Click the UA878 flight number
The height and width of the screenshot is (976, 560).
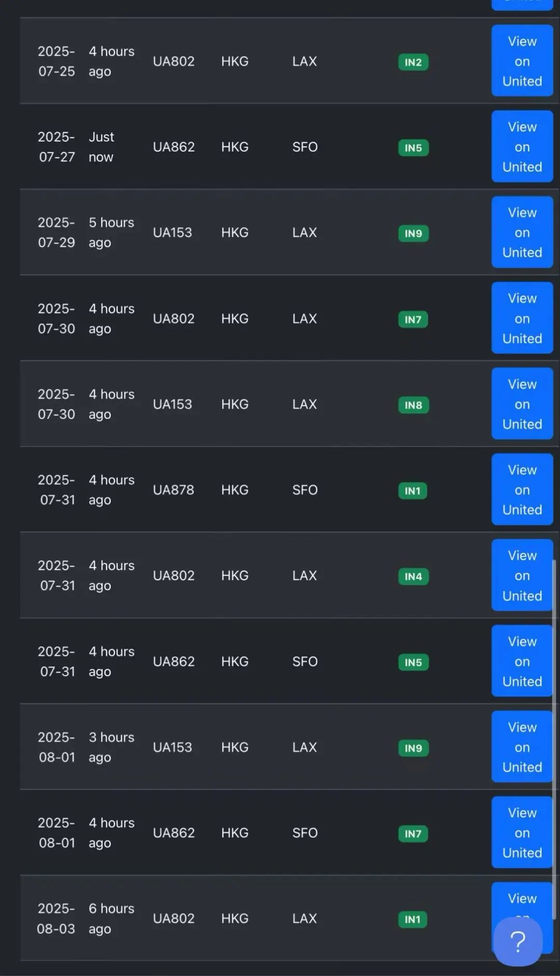click(x=174, y=490)
